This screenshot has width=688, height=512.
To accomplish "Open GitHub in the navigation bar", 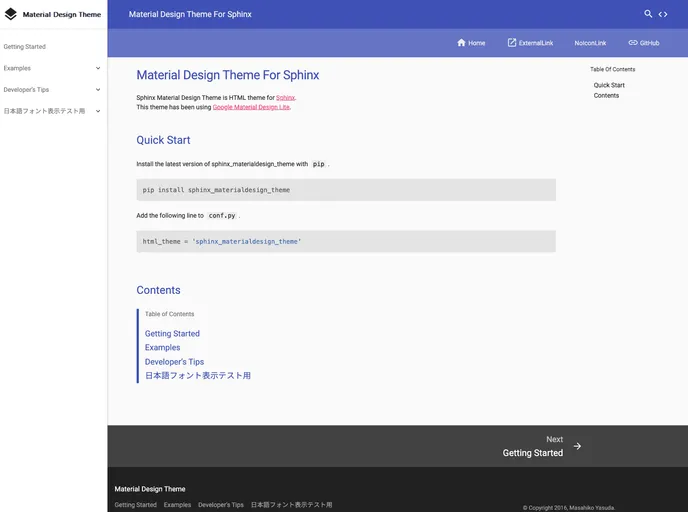I will [x=649, y=43].
